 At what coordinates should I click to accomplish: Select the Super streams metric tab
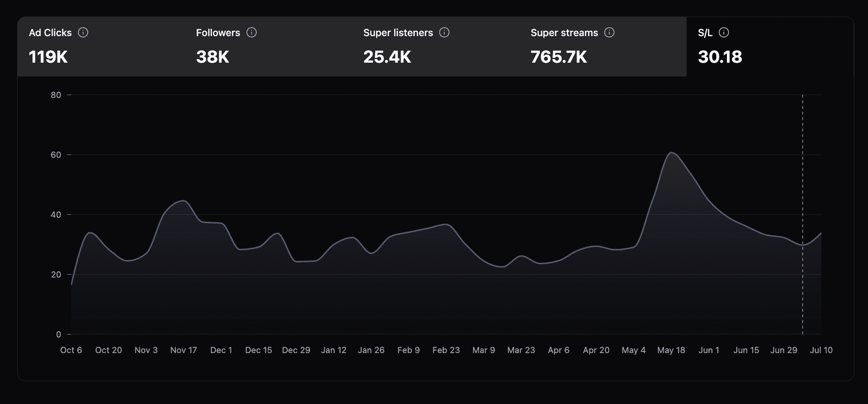pyautogui.click(x=603, y=47)
